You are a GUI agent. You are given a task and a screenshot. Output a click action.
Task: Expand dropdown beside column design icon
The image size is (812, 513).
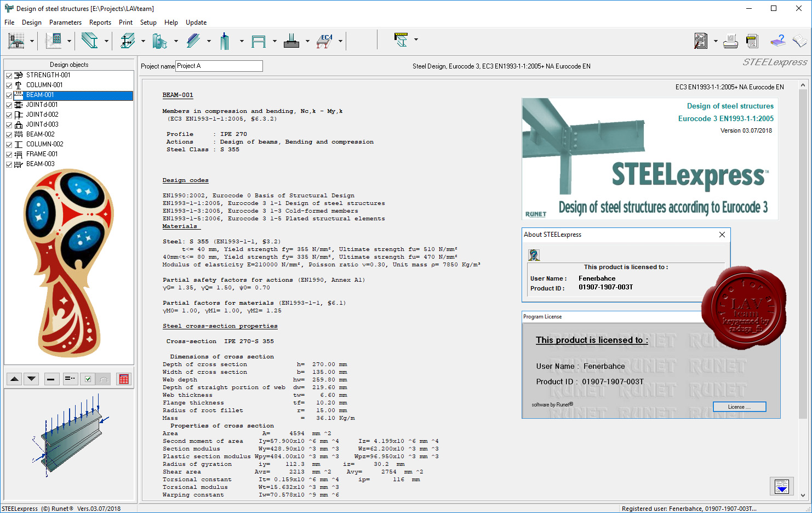pyautogui.click(x=242, y=41)
